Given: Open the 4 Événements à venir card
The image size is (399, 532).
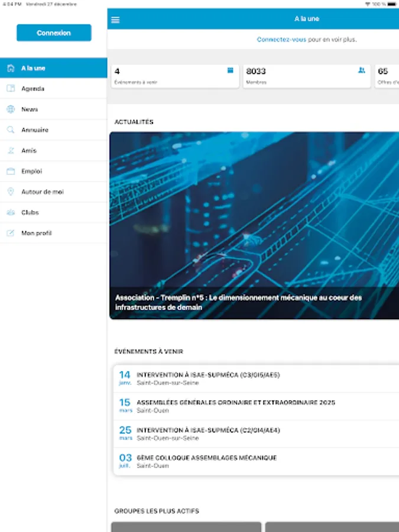Looking at the screenshot, I should tap(175, 76).
